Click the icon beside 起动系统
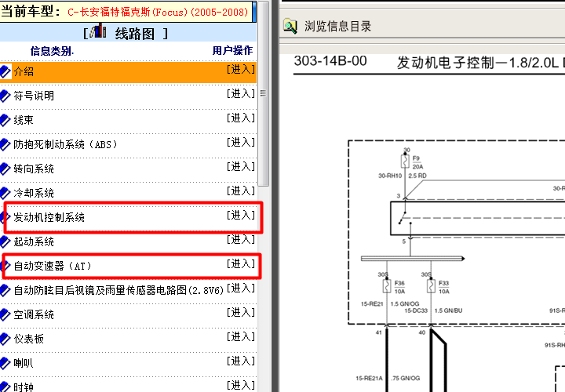 point(5,241)
